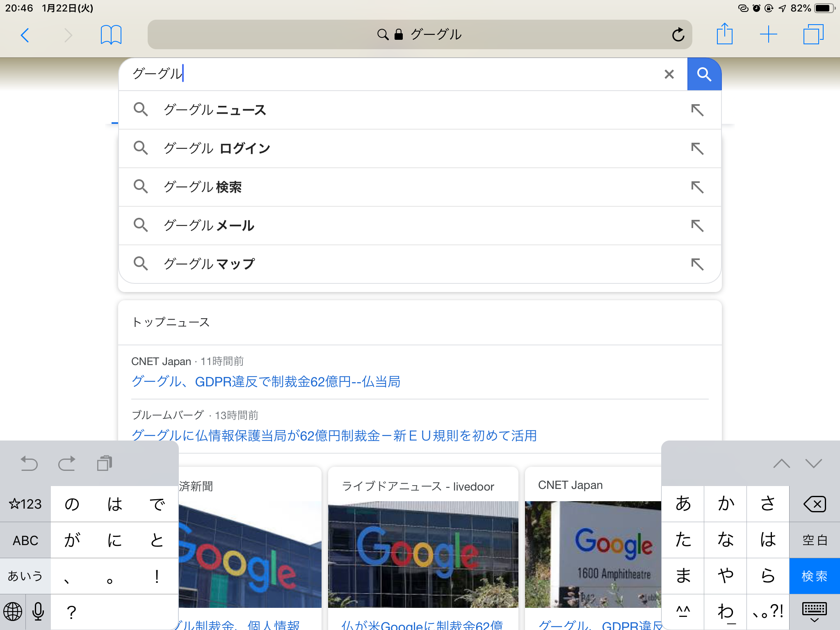Clear search text with X icon

(x=669, y=74)
